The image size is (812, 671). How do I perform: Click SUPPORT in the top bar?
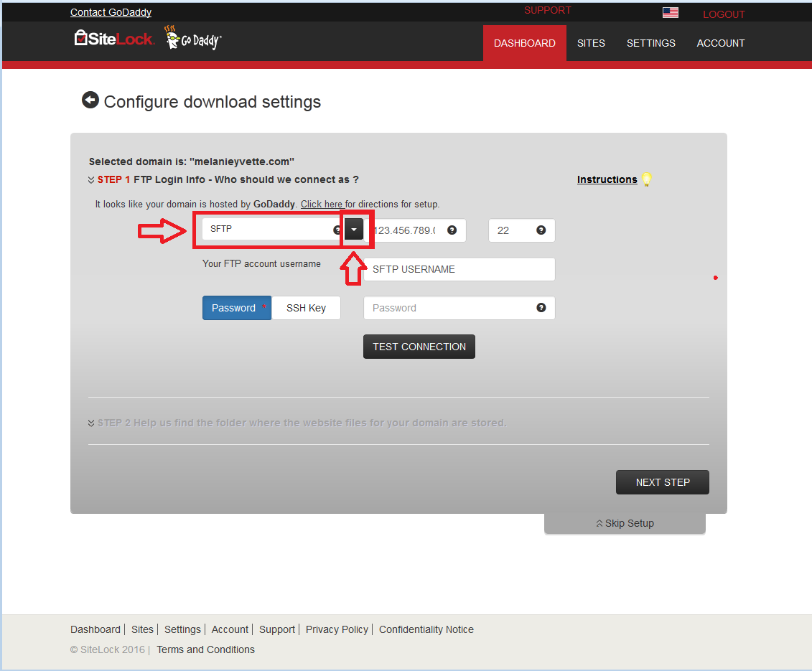point(547,10)
